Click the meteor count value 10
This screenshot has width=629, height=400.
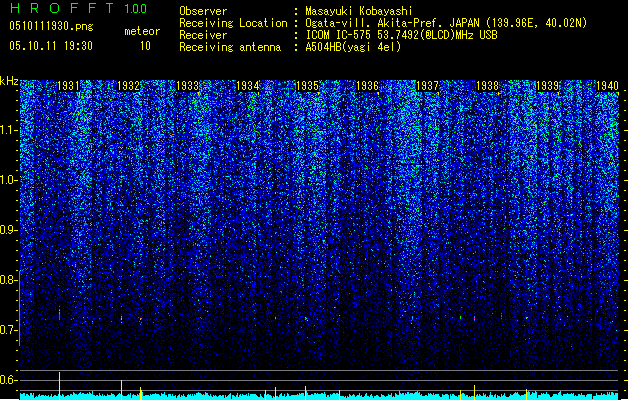(x=145, y=46)
